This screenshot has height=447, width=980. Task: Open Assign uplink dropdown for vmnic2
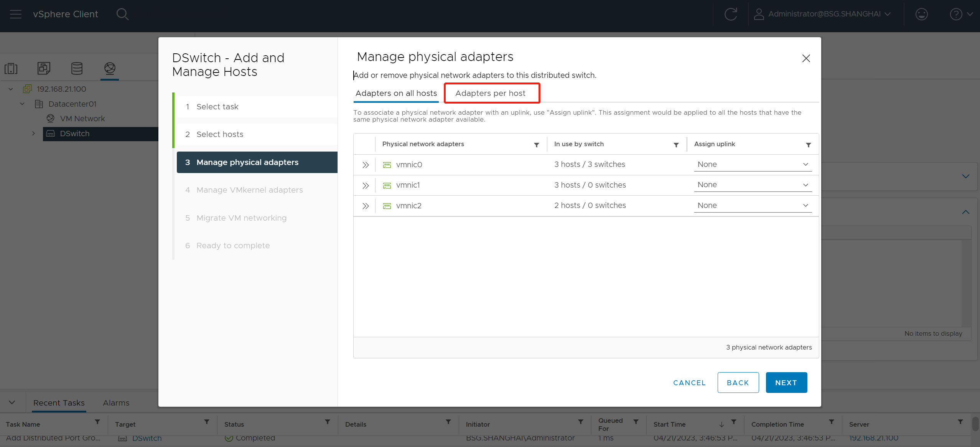(x=753, y=205)
